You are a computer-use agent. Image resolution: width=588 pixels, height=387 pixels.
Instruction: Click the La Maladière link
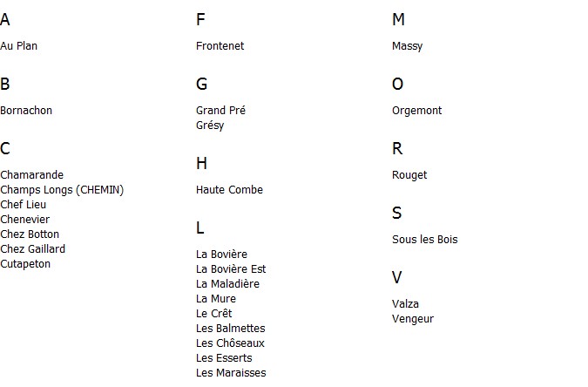pos(227,284)
